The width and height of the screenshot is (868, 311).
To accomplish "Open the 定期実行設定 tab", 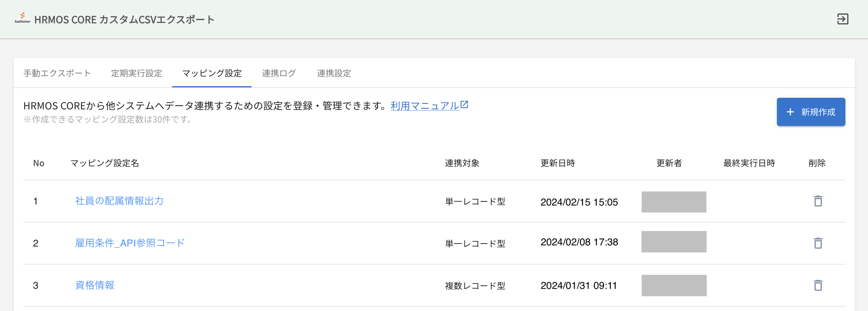I will click(x=137, y=73).
